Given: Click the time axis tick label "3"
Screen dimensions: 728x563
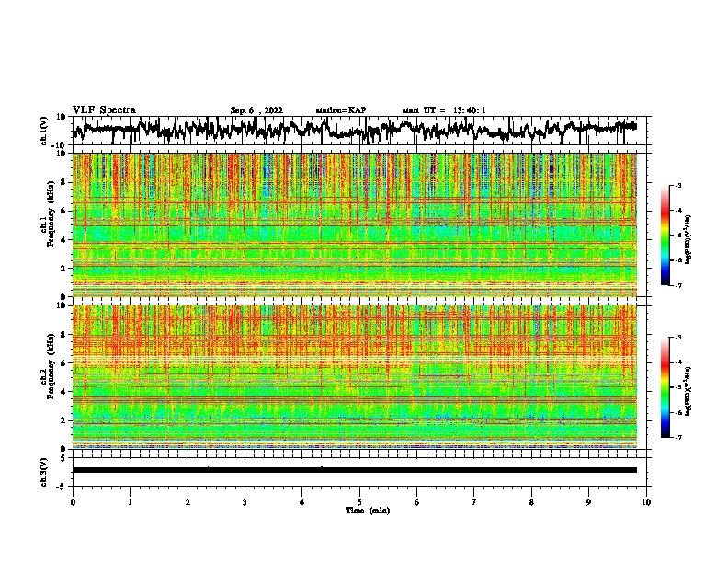Looking at the screenshot, I should 245,502.
